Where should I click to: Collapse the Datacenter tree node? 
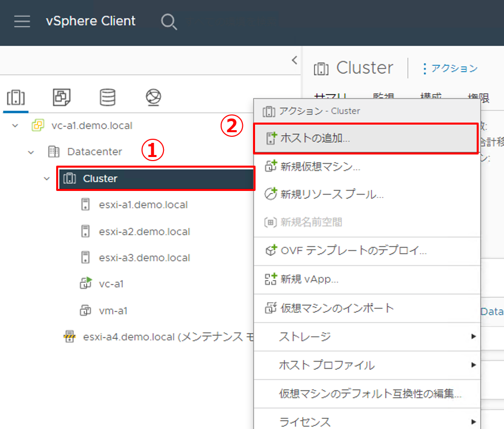31,152
